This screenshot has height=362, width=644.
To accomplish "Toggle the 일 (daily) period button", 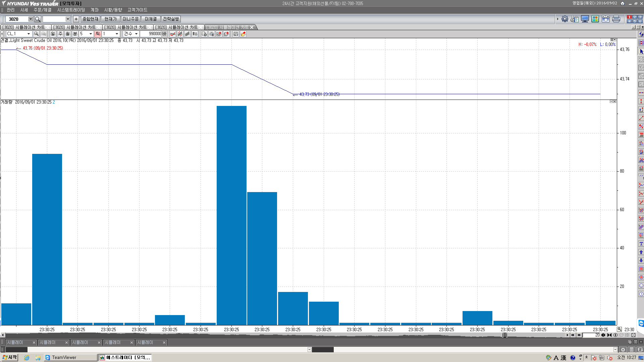I will pos(53,34).
